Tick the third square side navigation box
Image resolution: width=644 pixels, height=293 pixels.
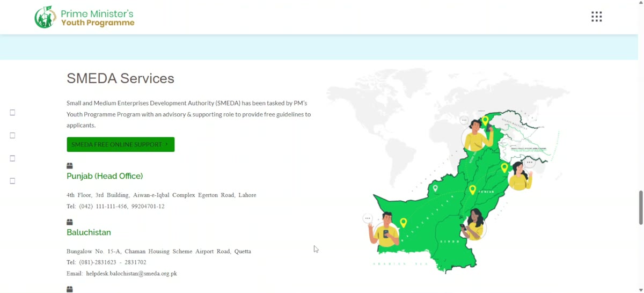[12, 158]
